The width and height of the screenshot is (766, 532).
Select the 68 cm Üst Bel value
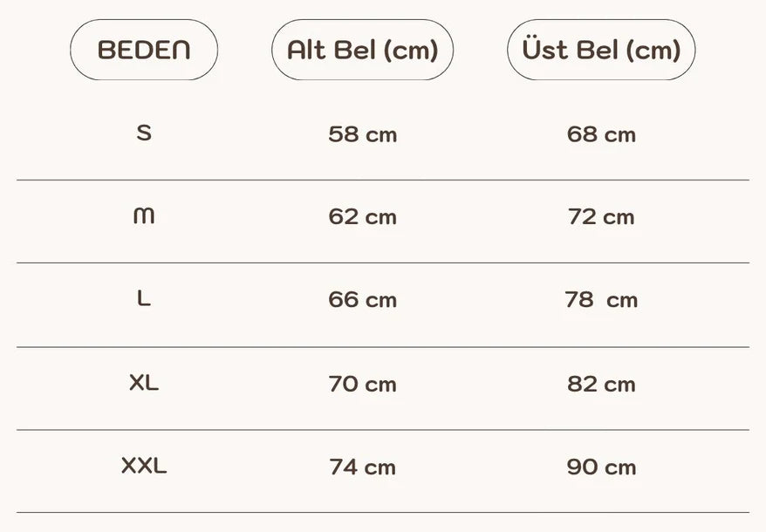click(x=601, y=134)
